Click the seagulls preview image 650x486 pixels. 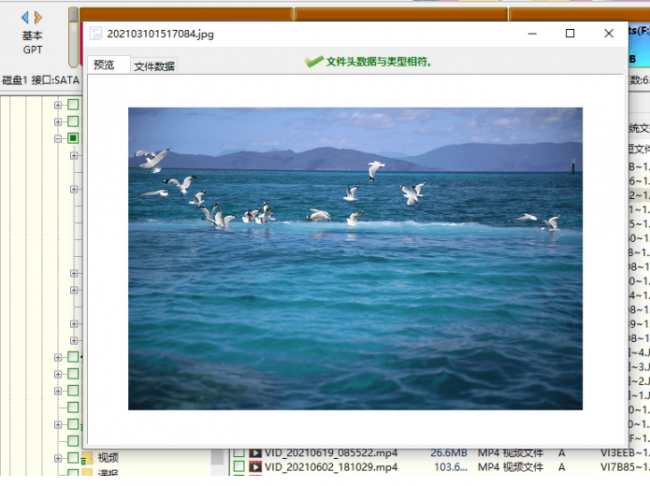(x=355, y=259)
